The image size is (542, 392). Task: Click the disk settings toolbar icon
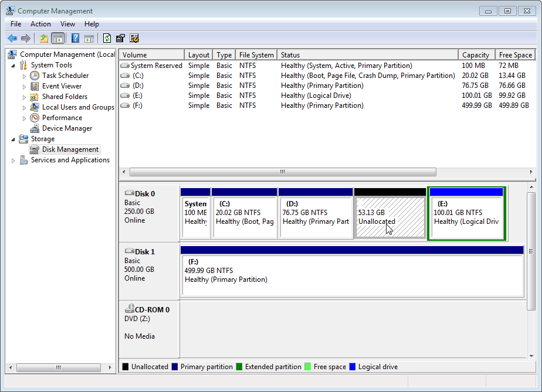(x=134, y=38)
